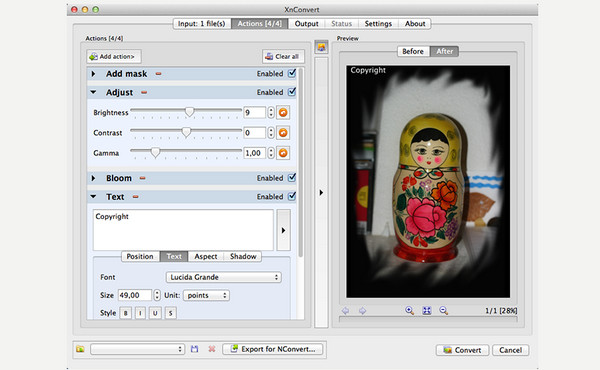The image size is (600, 370).
Task: Remove the Add mask action via red minus
Action: (158, 73)
